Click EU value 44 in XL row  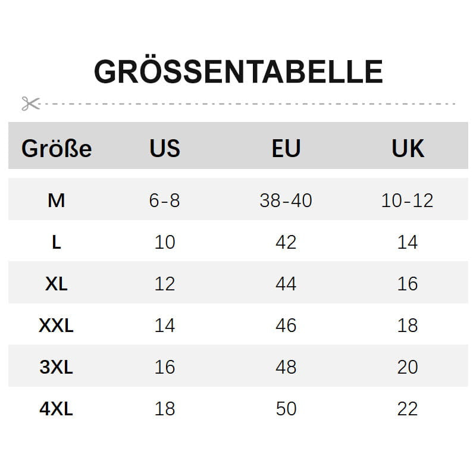tap(286, 284)
